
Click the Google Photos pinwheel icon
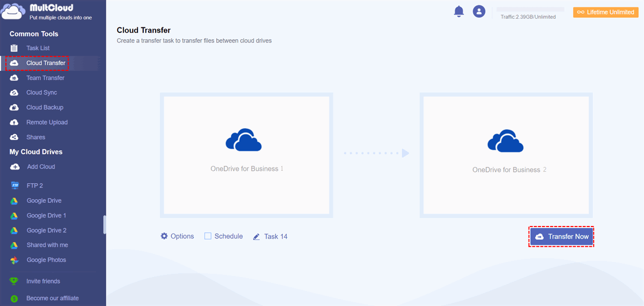(x=15, y=260)
